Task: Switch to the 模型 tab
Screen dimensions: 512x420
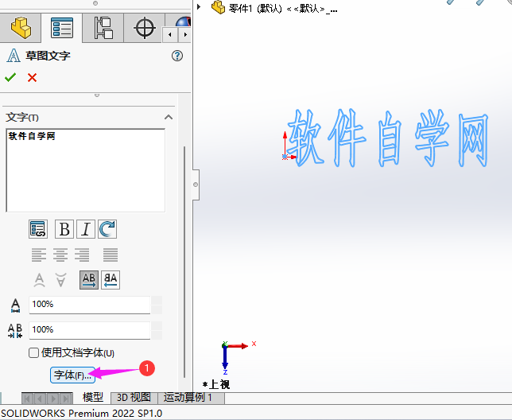Action: coord(93,398)
